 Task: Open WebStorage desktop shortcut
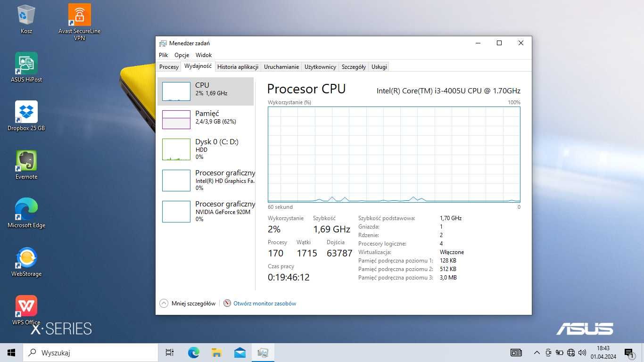[x=26, y=262]
